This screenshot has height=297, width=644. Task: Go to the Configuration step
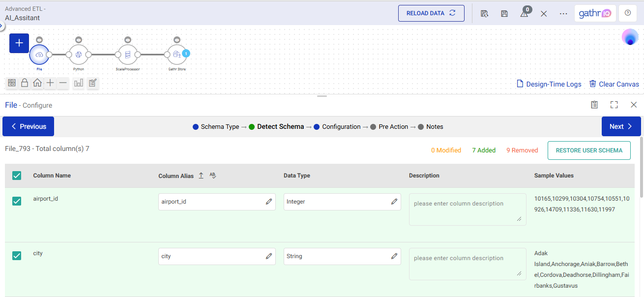point(341,127)
